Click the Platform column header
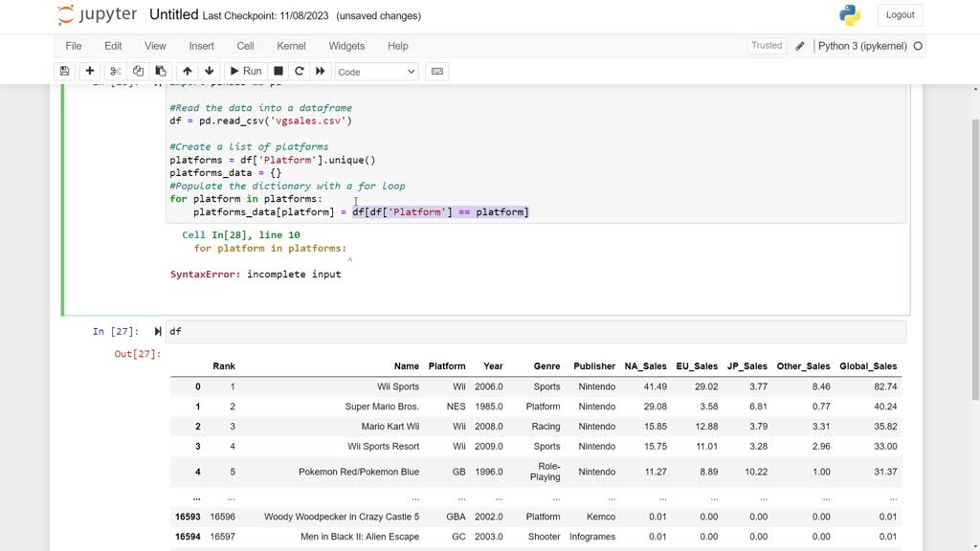 (447, 366)
